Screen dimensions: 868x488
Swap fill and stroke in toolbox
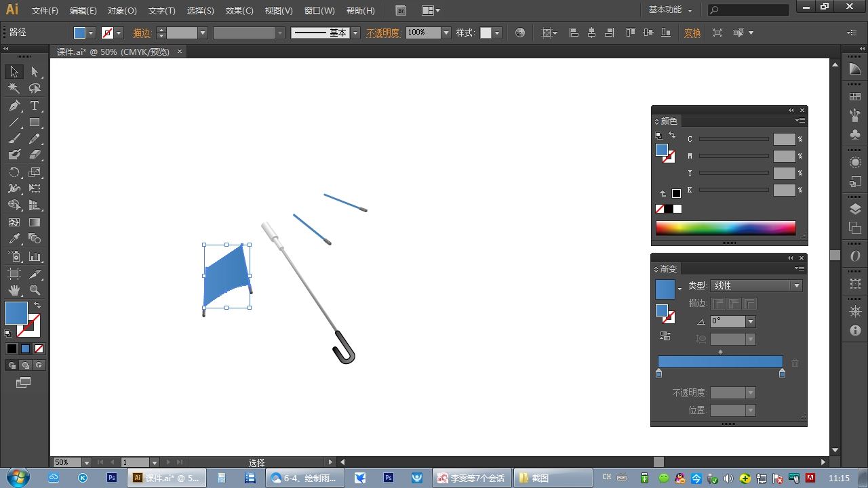(x=37, y=305)
